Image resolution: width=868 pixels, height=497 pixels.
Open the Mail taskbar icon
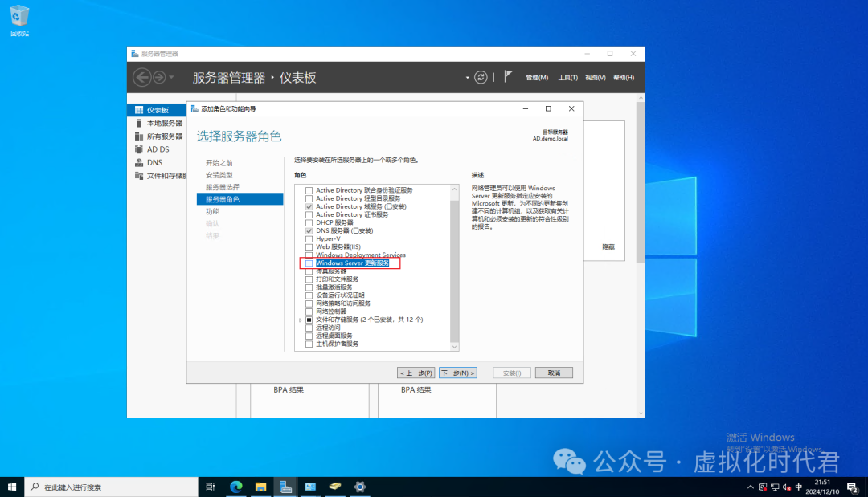(x=310, y=487)
